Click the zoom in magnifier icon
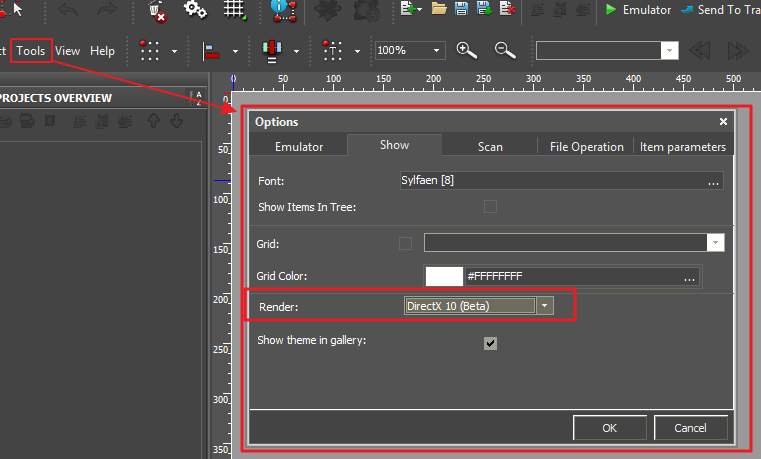The width and height of the screenshot is (761, 459). coord(466,50)
